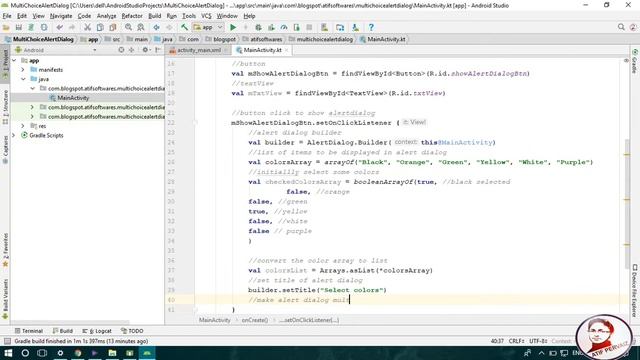
Task: Open the Build tool window
Action: click(x=63, y=331)
